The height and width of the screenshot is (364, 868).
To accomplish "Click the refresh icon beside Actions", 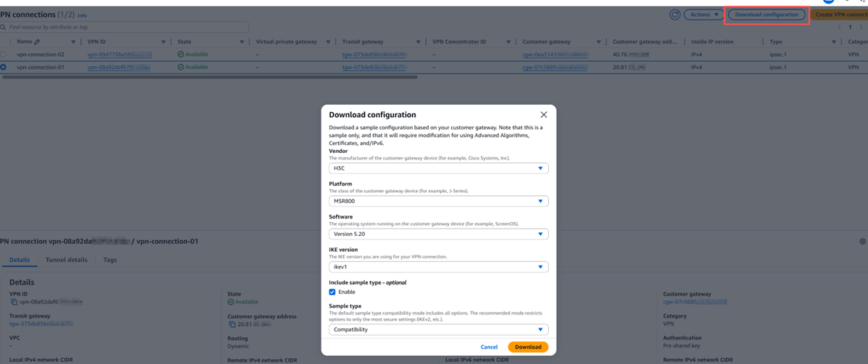I will pyautogui.click(x=675, y=15).
